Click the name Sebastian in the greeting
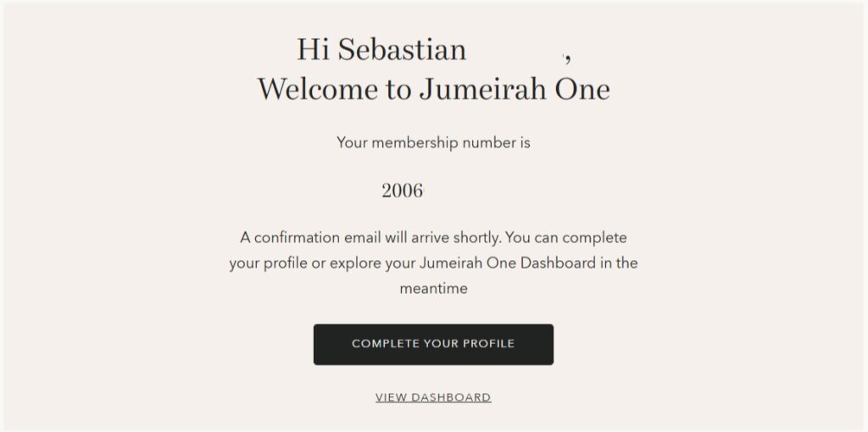 402,50
